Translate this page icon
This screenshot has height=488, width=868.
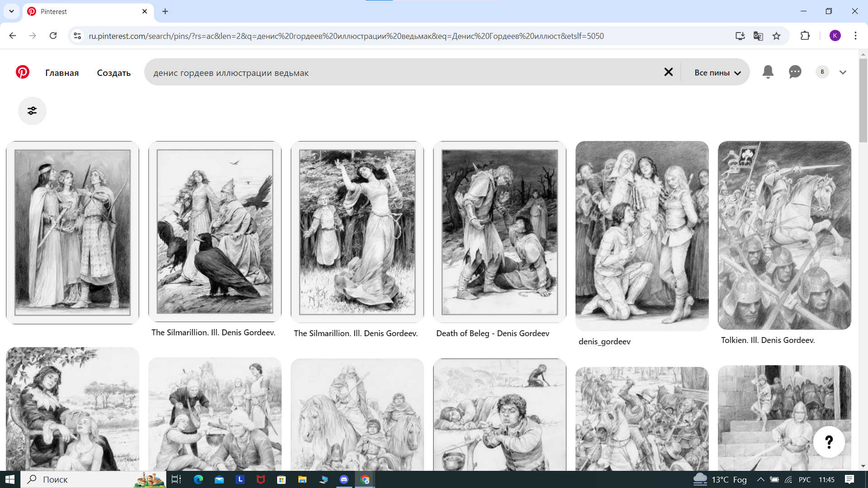pos(758,36)
